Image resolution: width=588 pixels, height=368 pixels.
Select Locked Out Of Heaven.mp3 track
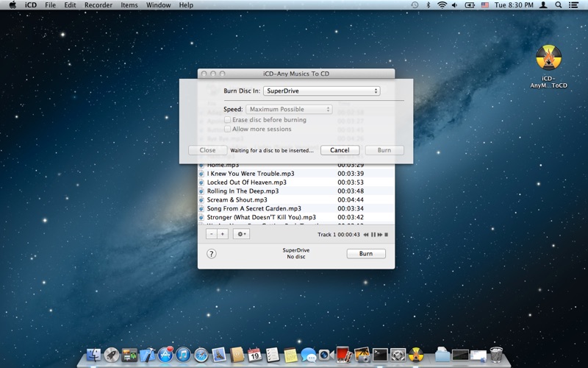pos(296,182)
